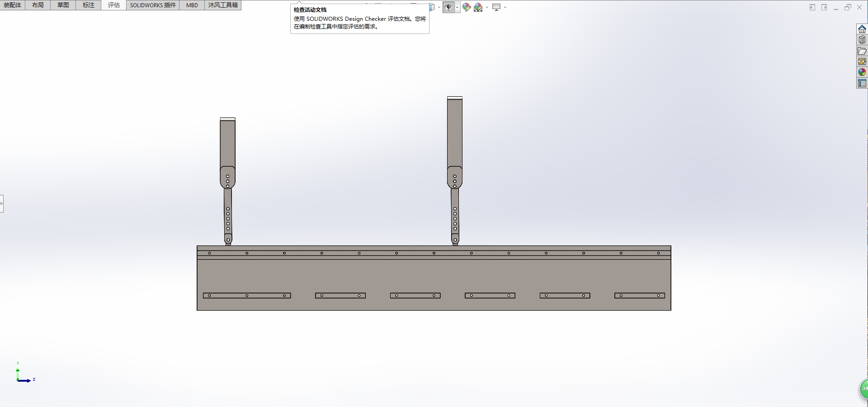
Task: Open the SOLIDWORKS 插件 tab
Action: click(x=153, y=5)
